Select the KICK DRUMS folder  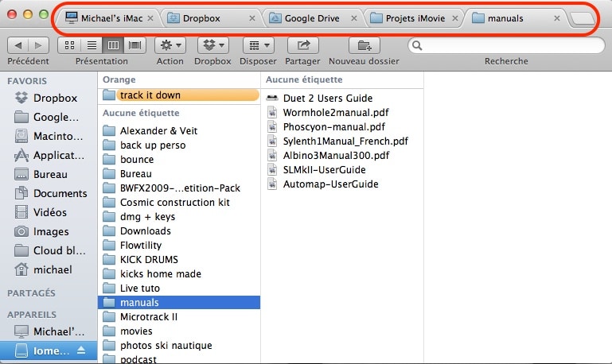click(x=149, y=259)
